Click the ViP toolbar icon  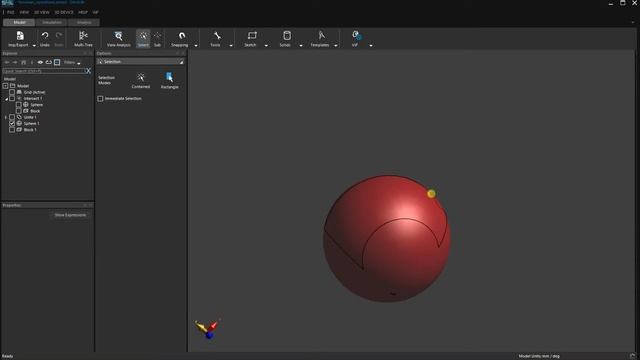point(356,36)
